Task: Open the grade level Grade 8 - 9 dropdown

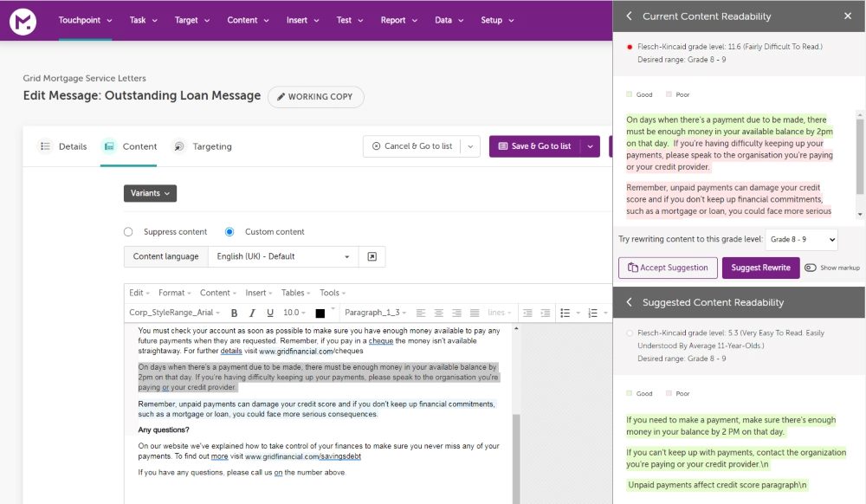Action: [x=801, y=239]
